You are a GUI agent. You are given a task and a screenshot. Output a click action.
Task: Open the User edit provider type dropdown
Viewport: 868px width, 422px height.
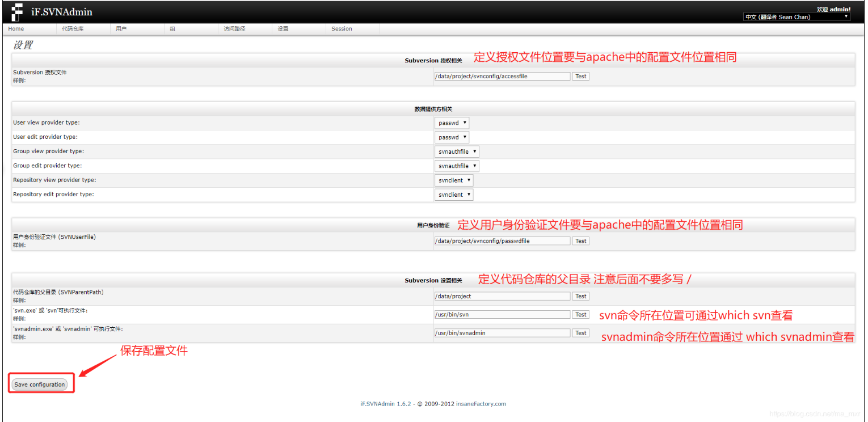point(452,137)
